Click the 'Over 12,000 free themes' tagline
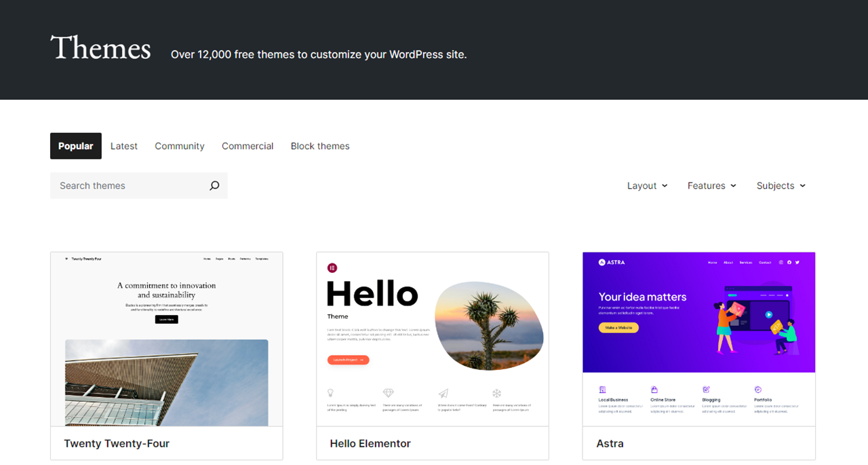 click(319, 54)
